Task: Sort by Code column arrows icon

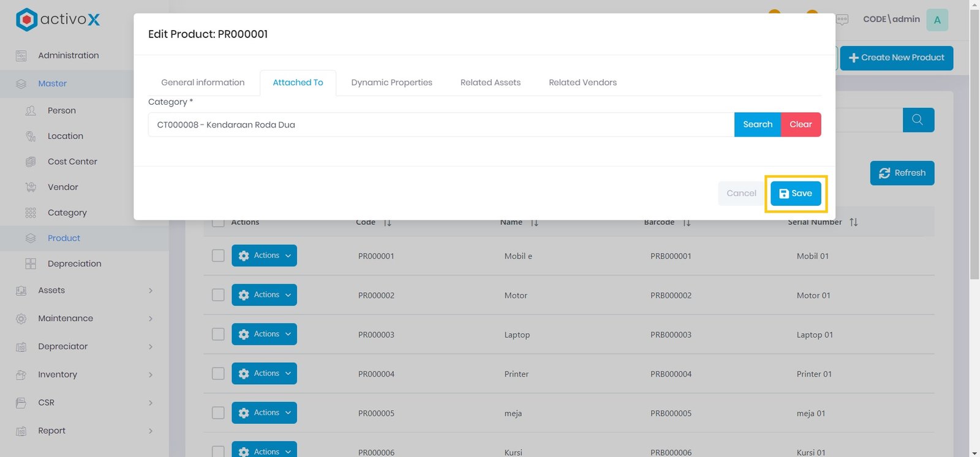Action: pos(387,222)
